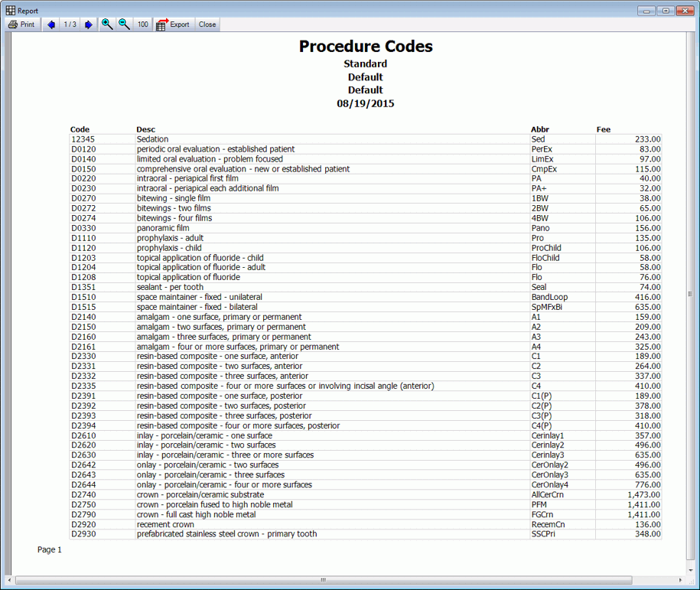
Task: Go to next page with right arrow
Action: [89, 24]
